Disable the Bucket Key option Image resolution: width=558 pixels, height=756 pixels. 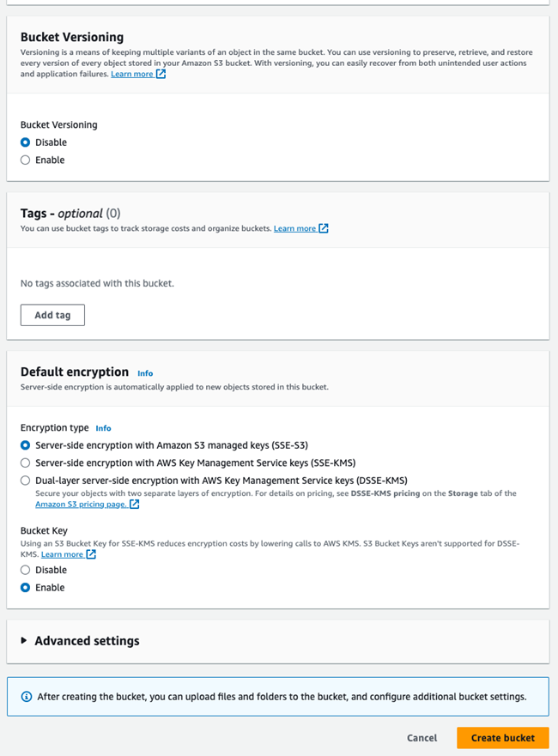tap(26, 570)
